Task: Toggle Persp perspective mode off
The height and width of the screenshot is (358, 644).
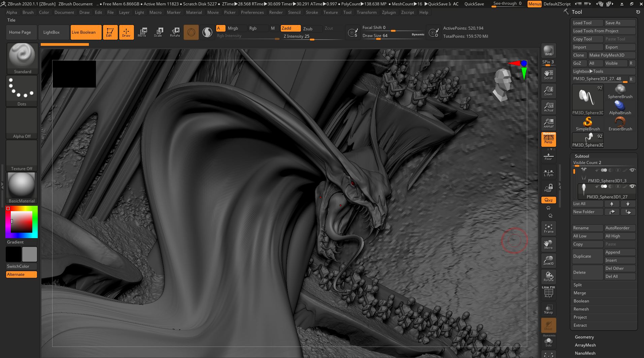Action: (x=548, y=139)
